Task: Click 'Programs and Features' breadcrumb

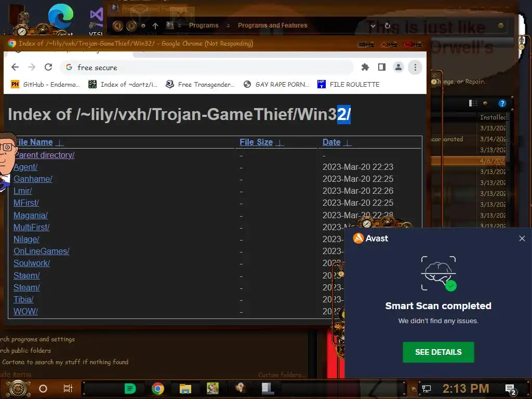Action: (x=272, y=25)
